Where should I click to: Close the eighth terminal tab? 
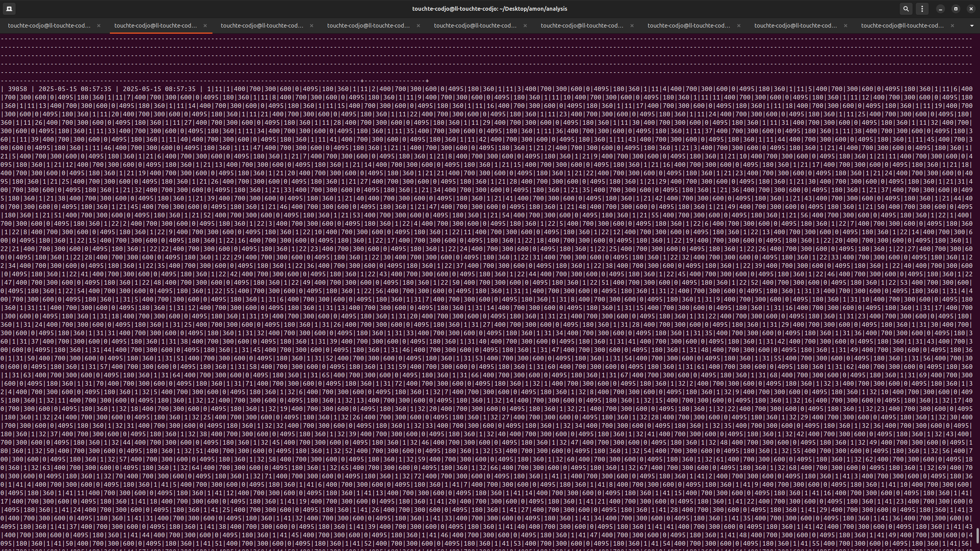pyautogui.click(x=846, y=26)
